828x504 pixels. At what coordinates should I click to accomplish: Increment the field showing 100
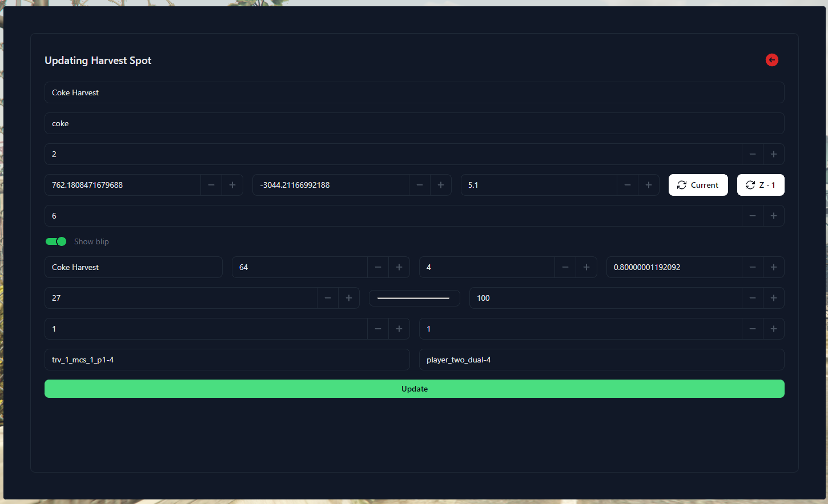point(774,297)
